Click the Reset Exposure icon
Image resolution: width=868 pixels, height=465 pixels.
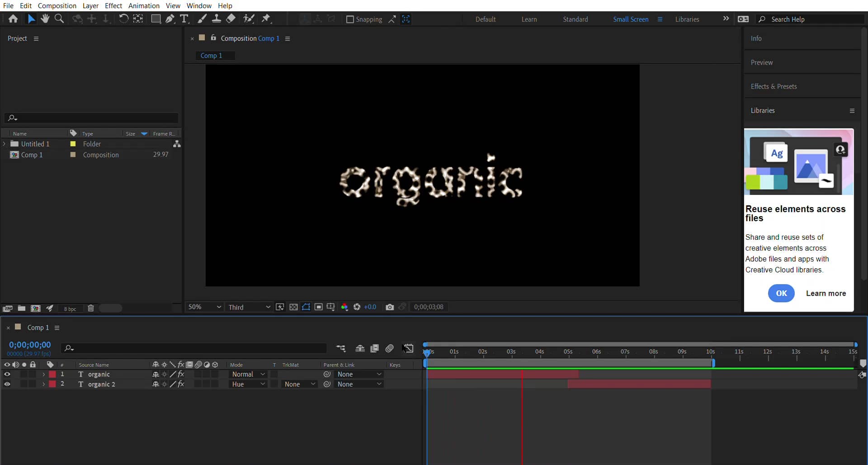pos(357,307)
